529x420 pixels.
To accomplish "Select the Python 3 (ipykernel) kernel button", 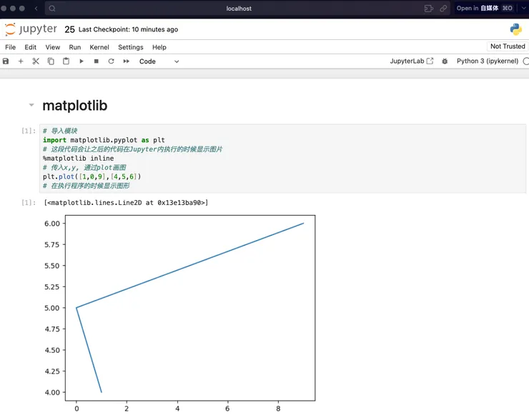I will pyautogui.click(x=487, y=61).
